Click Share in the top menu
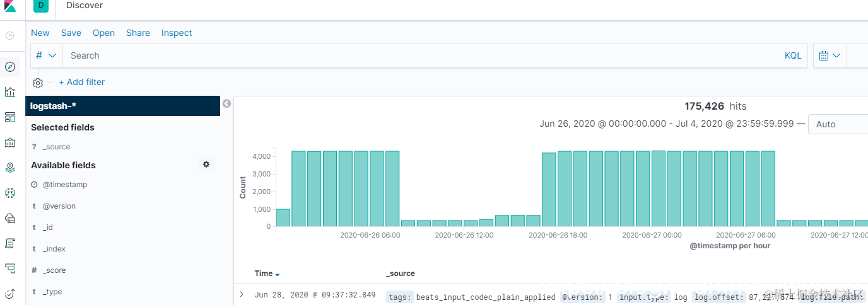The image size is (868, 305). pyautogui.click(x=138, y=33)
